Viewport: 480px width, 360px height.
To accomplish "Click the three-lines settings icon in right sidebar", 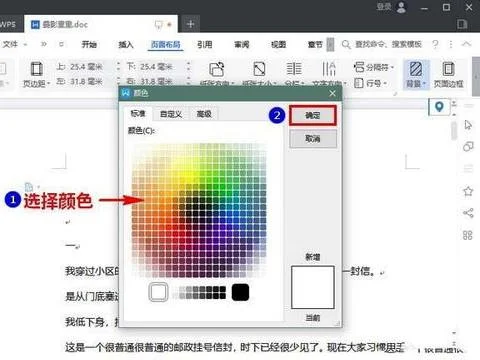I will (x=468, y=169).
